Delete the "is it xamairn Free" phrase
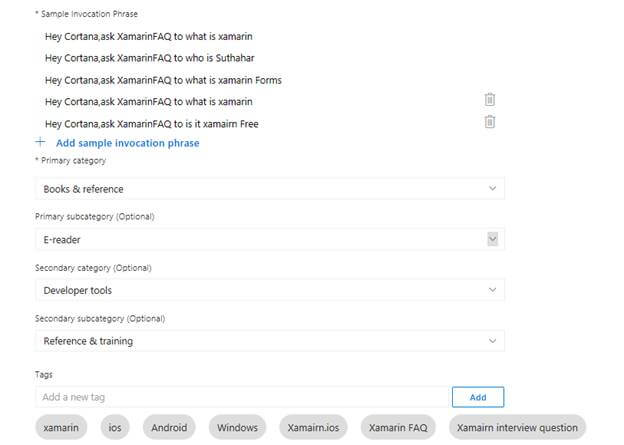 490,122
